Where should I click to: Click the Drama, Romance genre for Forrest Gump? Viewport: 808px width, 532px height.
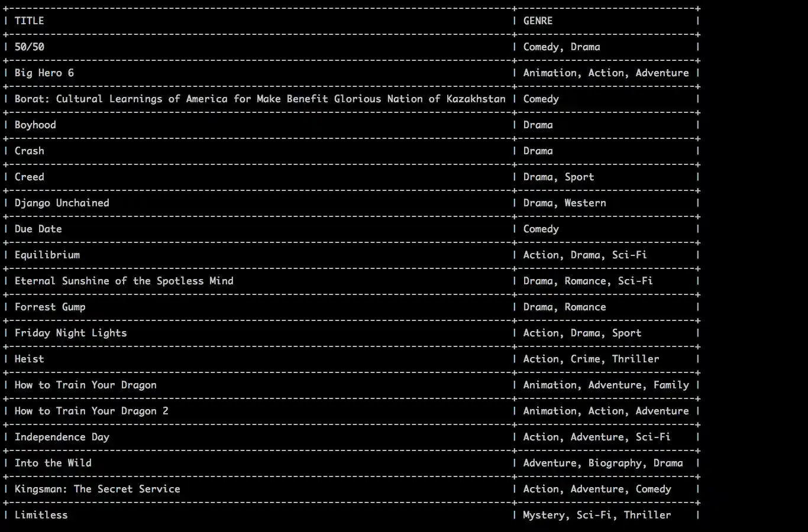pyautogui.click(x=564, y=307)
